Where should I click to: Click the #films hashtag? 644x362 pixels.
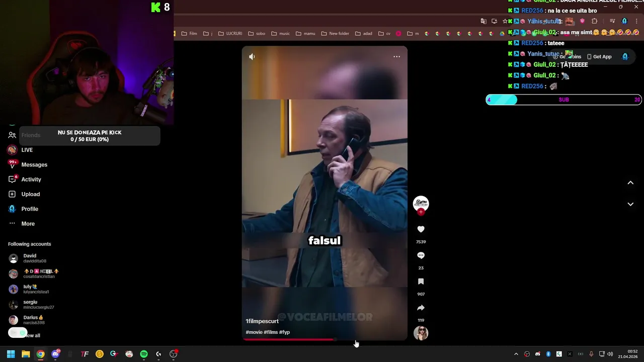[x=271, y=332]
